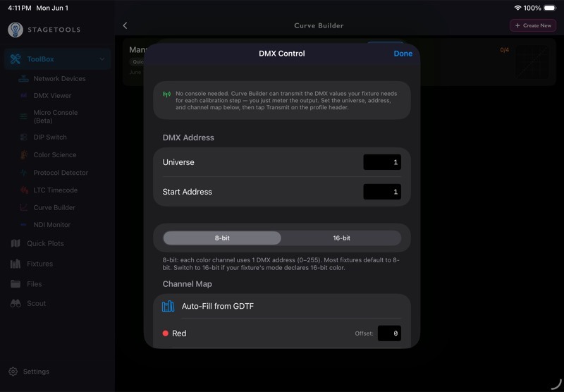Image resolution: width=564 pixels, height=392 pixels.
Task: Click the battery status icon
Action: tap(551, 8)
